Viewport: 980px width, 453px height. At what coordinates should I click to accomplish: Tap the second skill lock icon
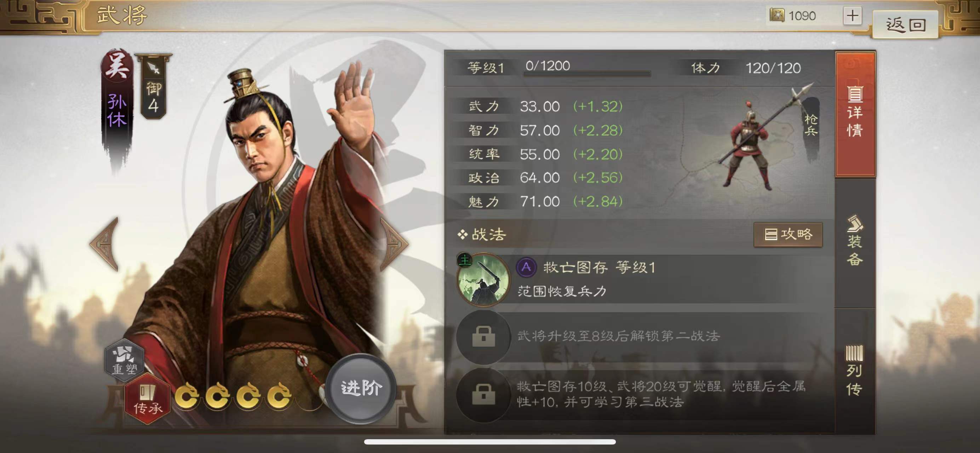point(483,337)
